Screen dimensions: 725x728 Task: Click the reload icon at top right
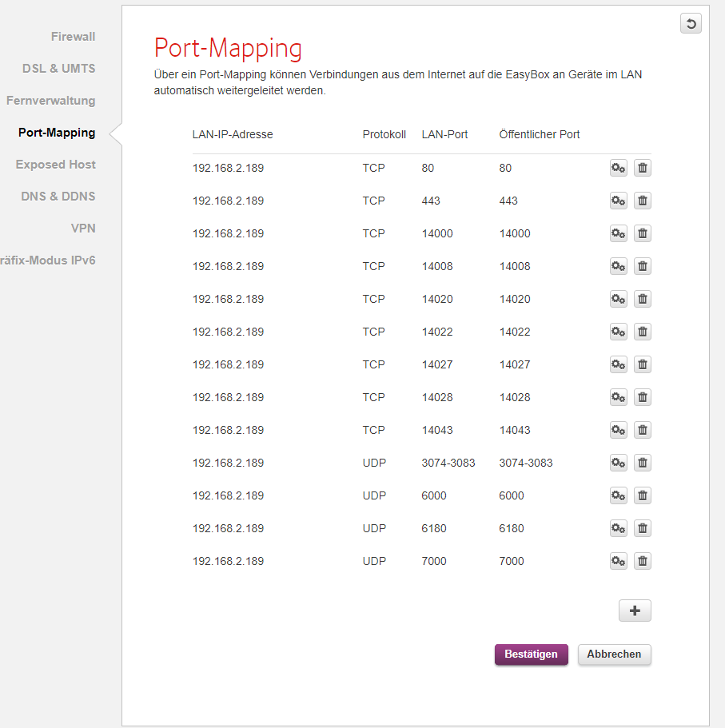[x=691, y=24]
